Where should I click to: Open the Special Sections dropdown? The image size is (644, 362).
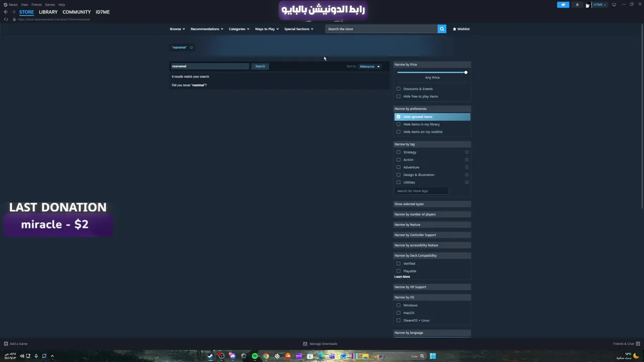point(298,29)
